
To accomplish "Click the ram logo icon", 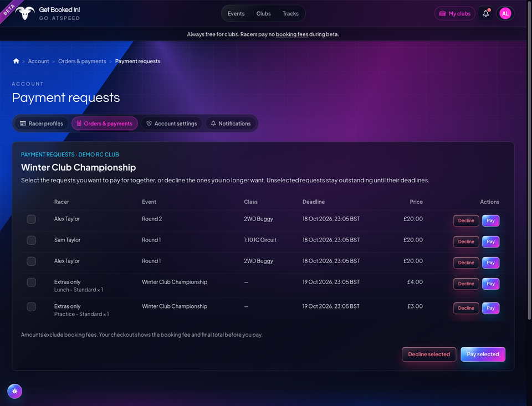I will pos(25,13).
